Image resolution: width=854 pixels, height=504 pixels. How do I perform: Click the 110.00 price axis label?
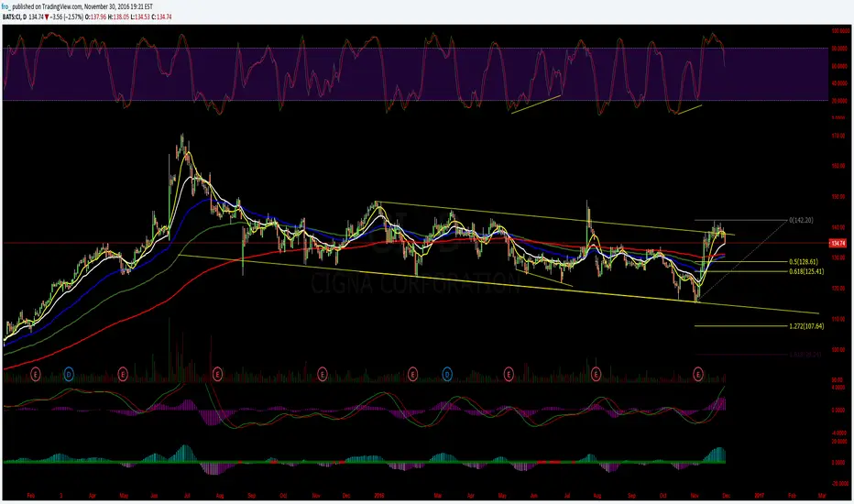tap(838, 319)
